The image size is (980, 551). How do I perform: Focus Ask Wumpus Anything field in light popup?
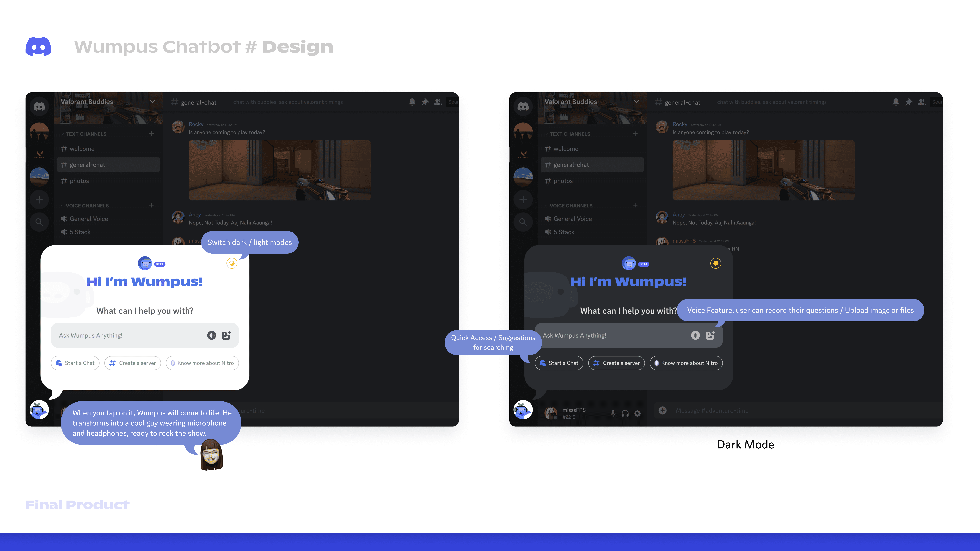click(145, 335)
